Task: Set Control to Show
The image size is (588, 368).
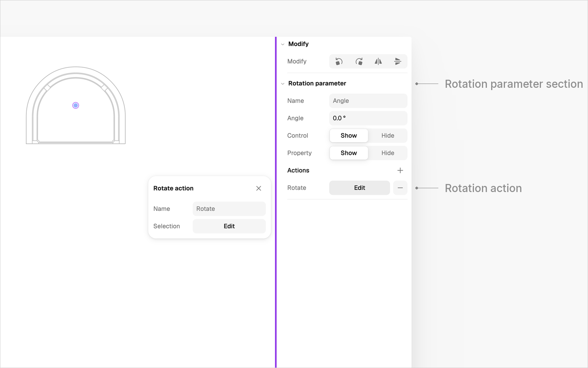Action: click(349, 136)
